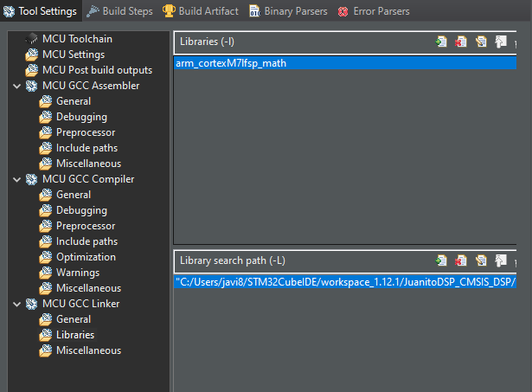
Task: Open Miscellaneous under MCU GCC Linker
Action: tap(88, 350)
